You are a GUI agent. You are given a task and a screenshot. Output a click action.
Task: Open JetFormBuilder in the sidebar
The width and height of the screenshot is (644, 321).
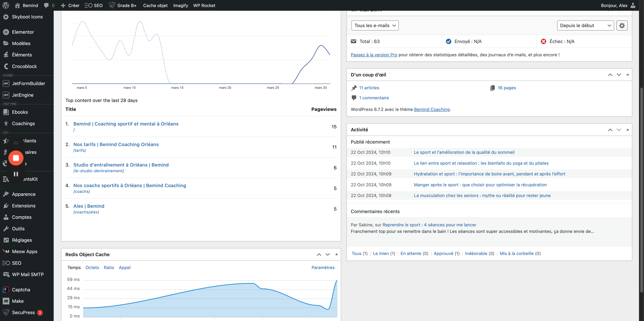pyautogui.click(x=27, y=83)
